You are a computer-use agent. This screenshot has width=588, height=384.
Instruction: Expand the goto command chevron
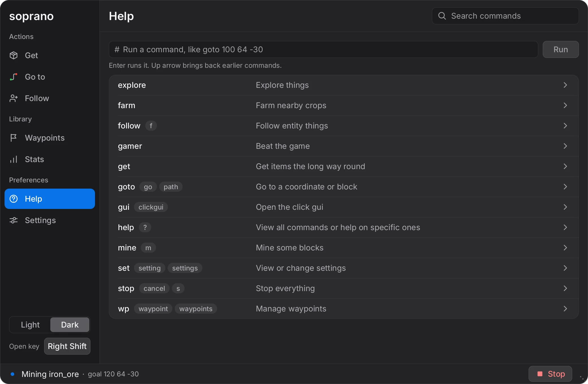click(565, 187)
